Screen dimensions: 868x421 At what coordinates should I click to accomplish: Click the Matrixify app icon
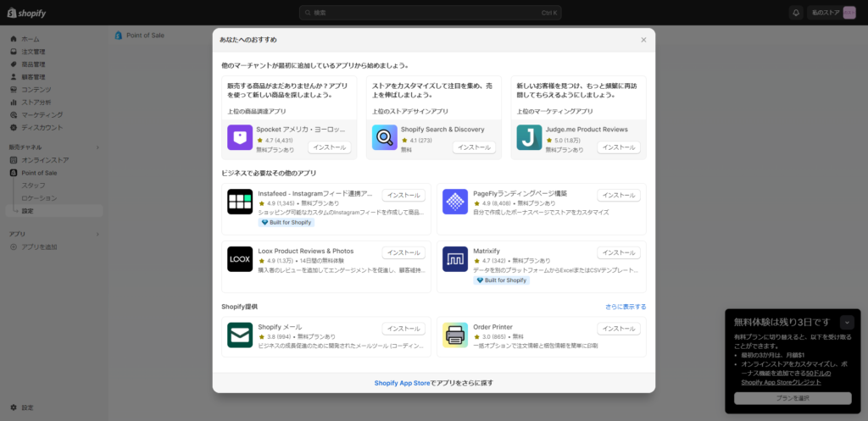[x=455, y=259]
